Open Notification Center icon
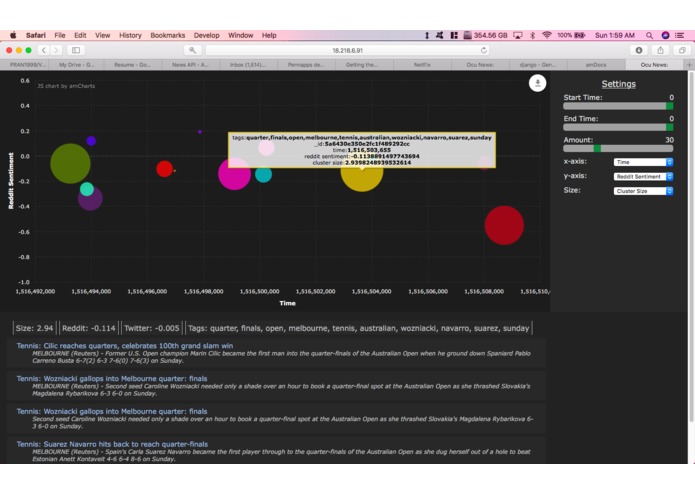This screenshot has height=494, width=695. click(679, 35)
